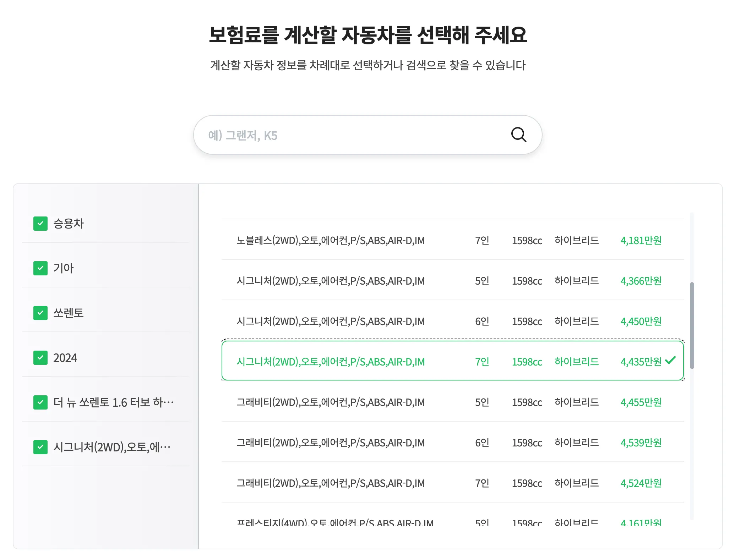The width and height of the screenshot is (735, 560).
Task: Uncheck the 2024 model year filter
Action: [40, 358]
